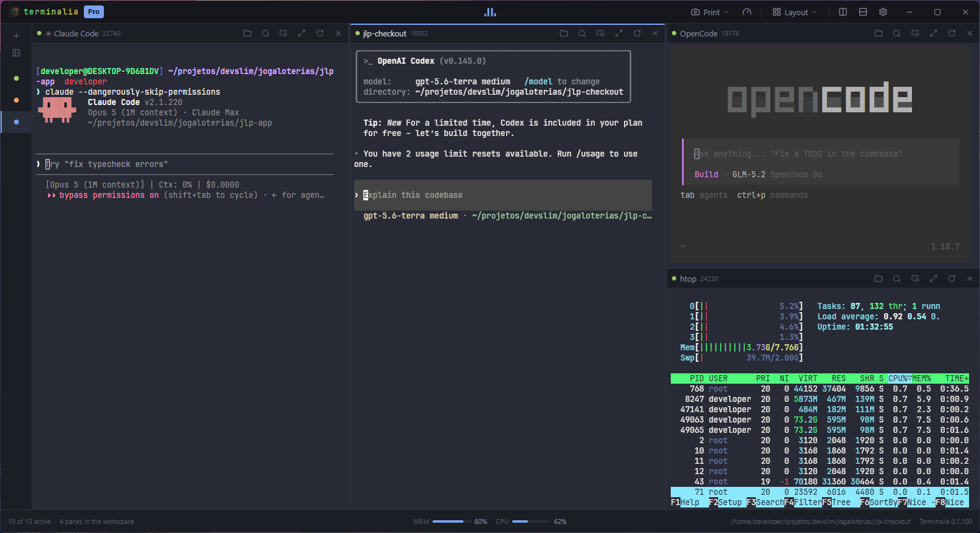Expand the sidebar panel toggle icon
Viewport: 980px width, 533px height.
(x=16, y=53)
